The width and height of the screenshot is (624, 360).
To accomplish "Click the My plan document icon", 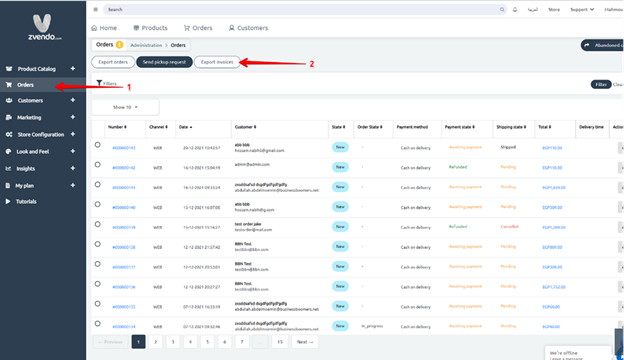I will tap(8, 186).
